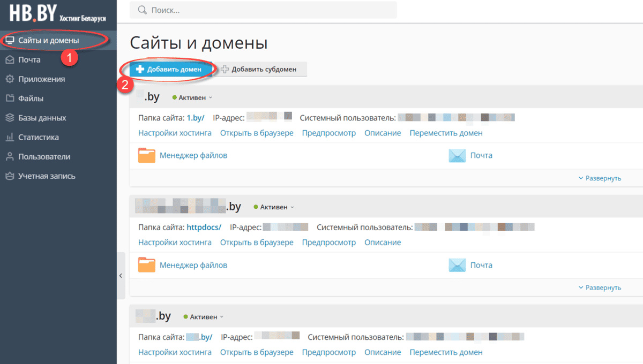Open Пользователи in the sidebar

pyautogui.click(x=58, y=156)
